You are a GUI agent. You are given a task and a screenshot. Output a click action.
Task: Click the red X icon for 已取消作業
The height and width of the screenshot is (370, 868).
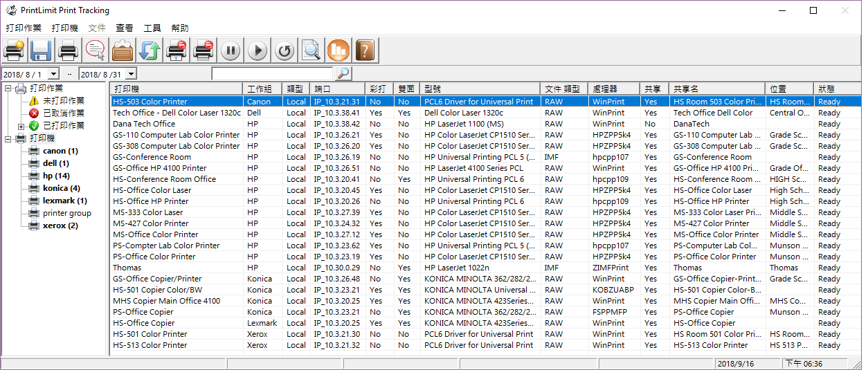[34, 113]
